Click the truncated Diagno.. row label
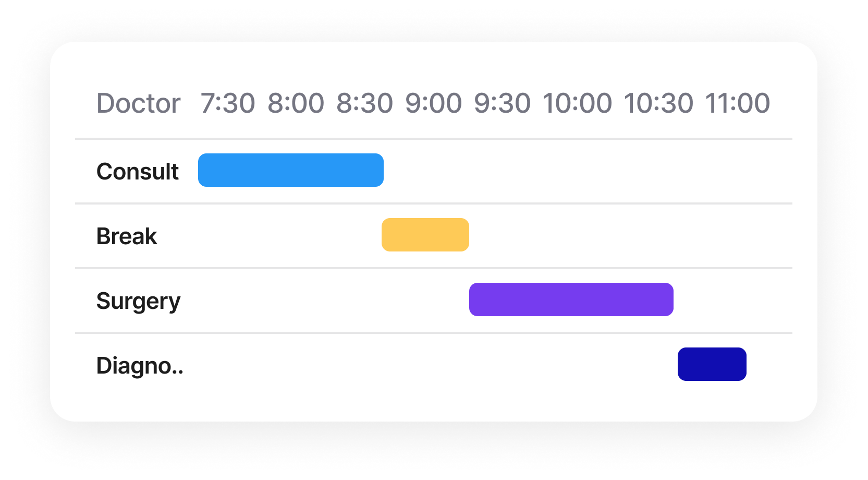This screenshot has height=480, width=868. pyautogui.click(x=140, y=366)
